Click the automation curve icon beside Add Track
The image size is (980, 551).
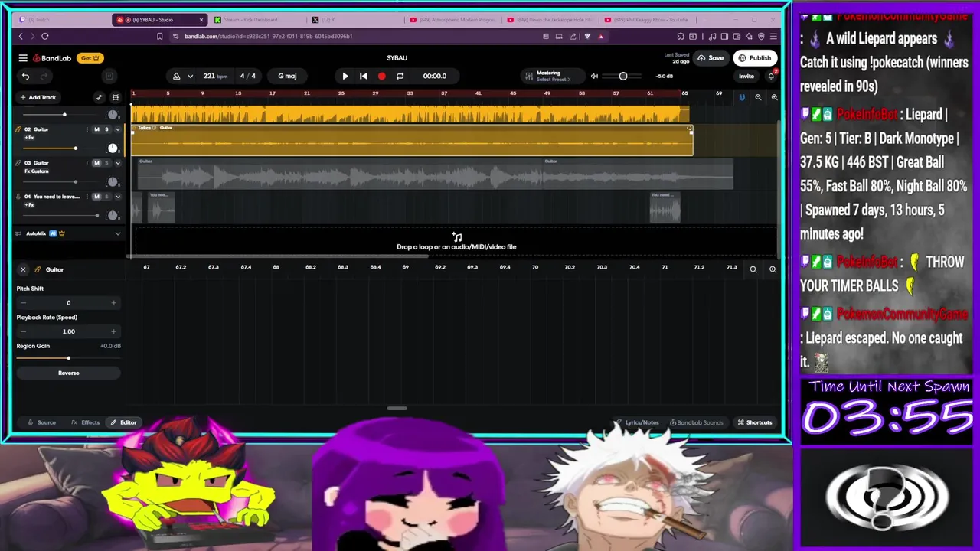[99, 97]
